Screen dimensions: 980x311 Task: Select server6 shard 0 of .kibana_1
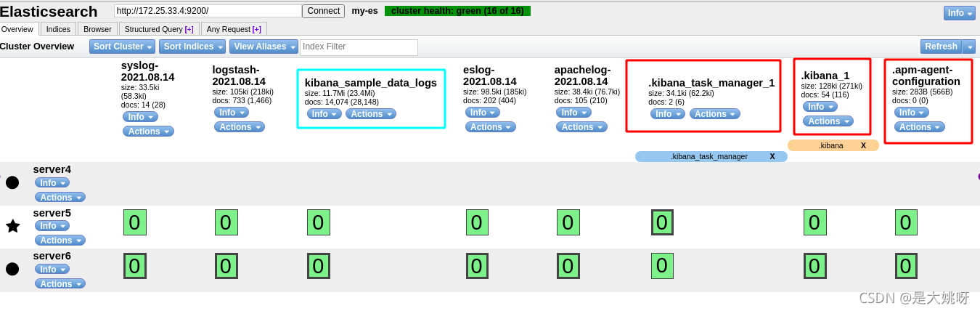coord(815,266)
